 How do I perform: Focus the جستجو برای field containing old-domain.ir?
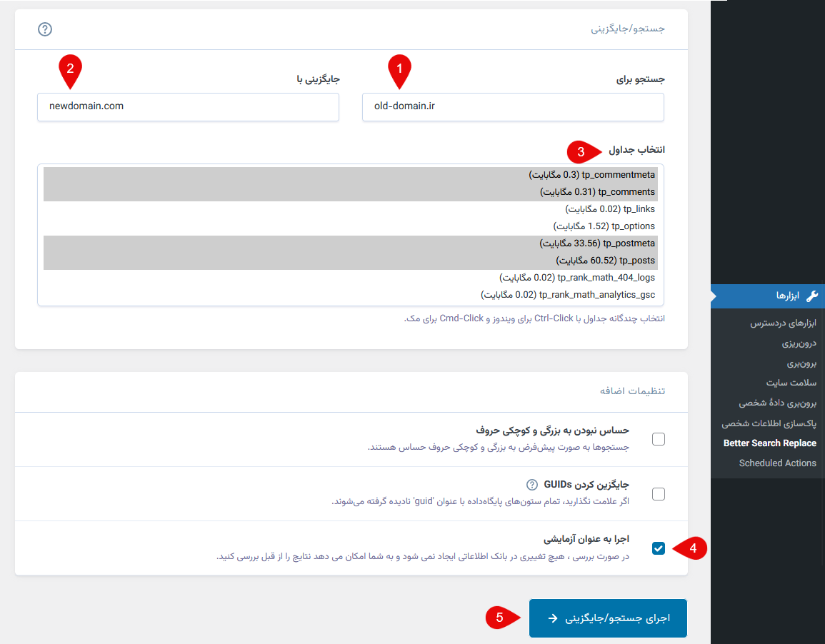513,106
